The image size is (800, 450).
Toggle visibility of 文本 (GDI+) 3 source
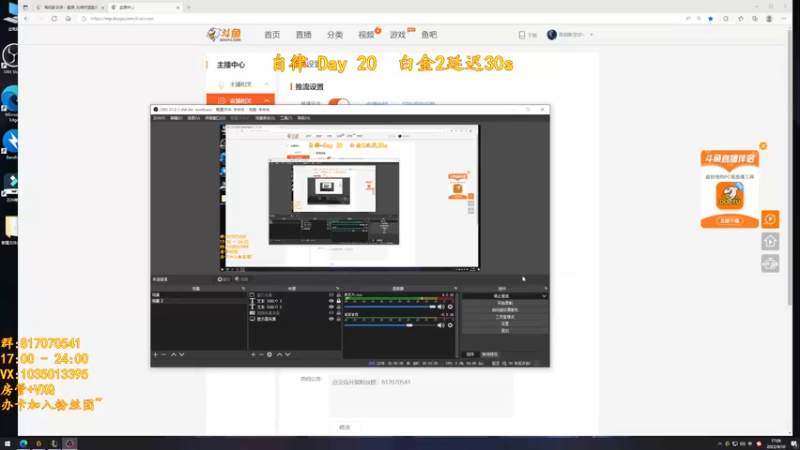tap(331, 301)
